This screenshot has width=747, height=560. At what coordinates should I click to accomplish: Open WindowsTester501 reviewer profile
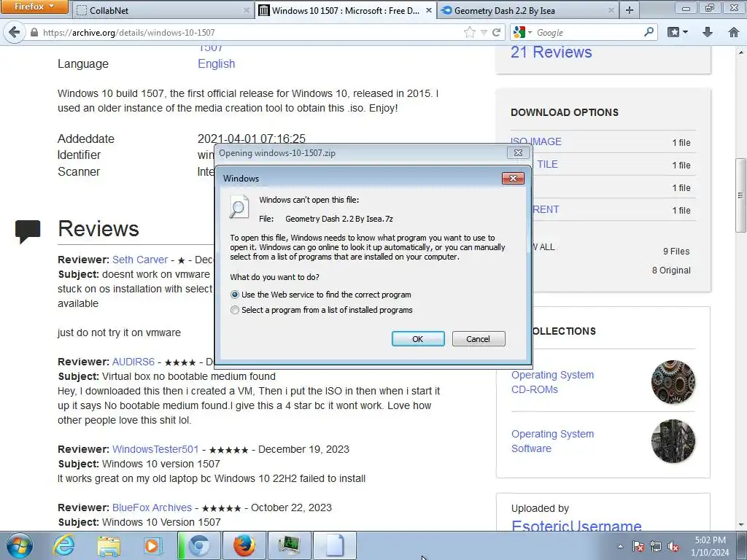[155, 449]
